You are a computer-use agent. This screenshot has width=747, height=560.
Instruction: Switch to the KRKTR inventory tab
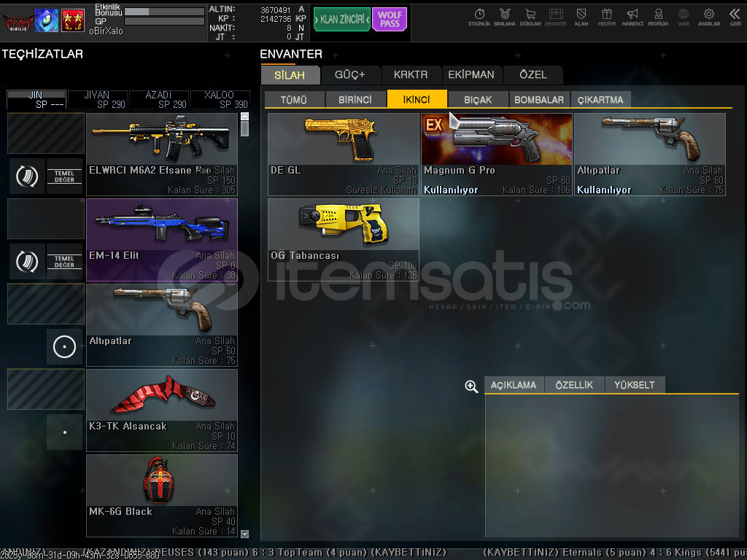(x=411, y=75)
